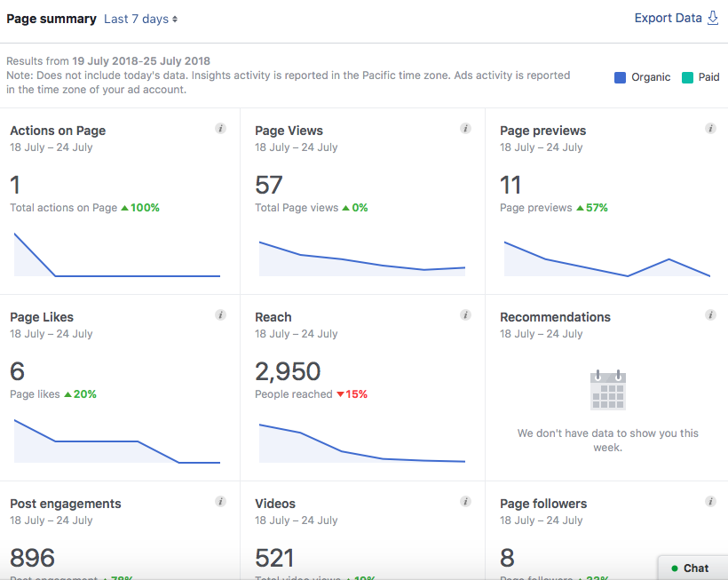This screenshot has width=728, height=580.
Task: Click the Paid teal legend swatch
Action: (687, 77)
